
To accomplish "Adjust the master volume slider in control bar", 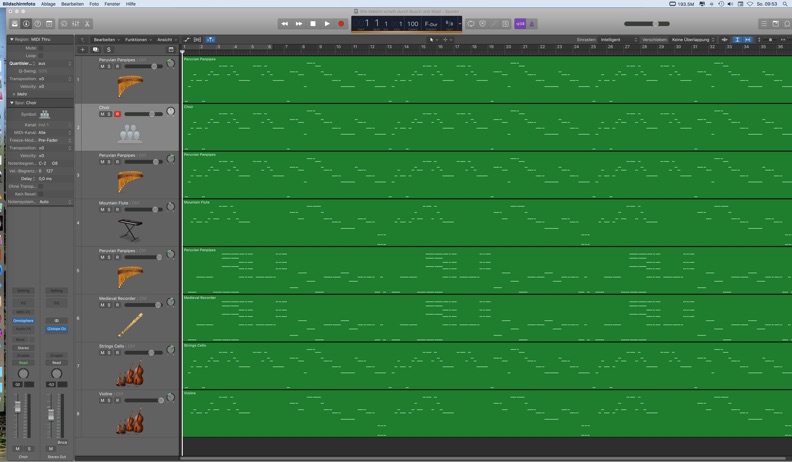I will 647,24.
